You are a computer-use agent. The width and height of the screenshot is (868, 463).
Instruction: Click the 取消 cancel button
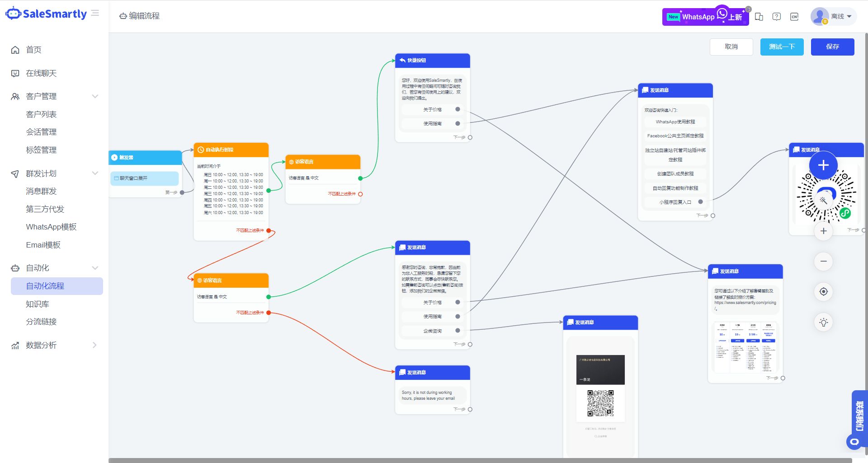pos(731,47)
